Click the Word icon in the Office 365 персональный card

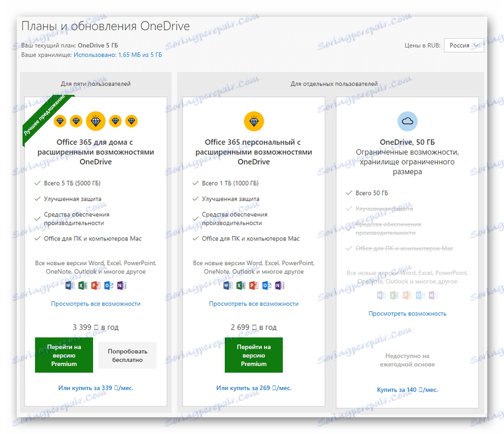[228, 285]
